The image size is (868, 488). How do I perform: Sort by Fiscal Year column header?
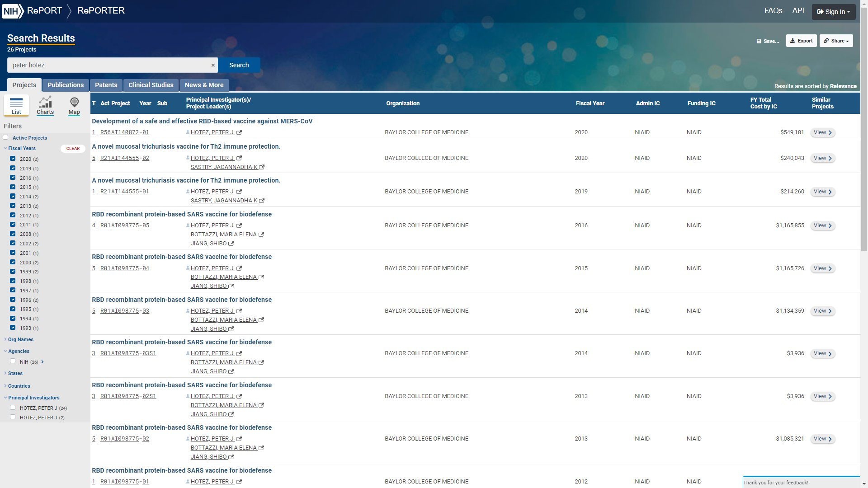pyautogui.click(x=590, y=103)
